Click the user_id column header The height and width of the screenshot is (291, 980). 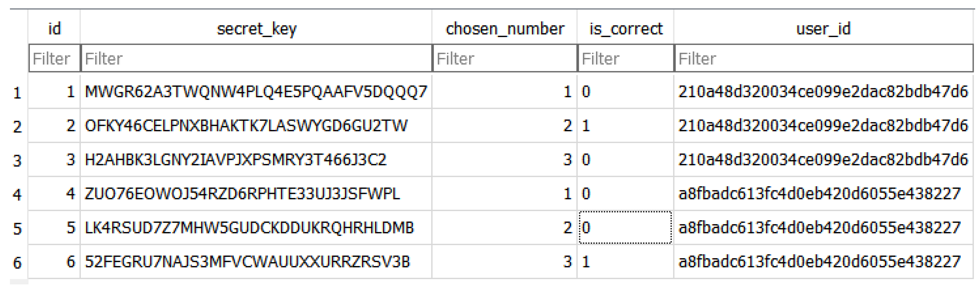click(x=823, y=29)
